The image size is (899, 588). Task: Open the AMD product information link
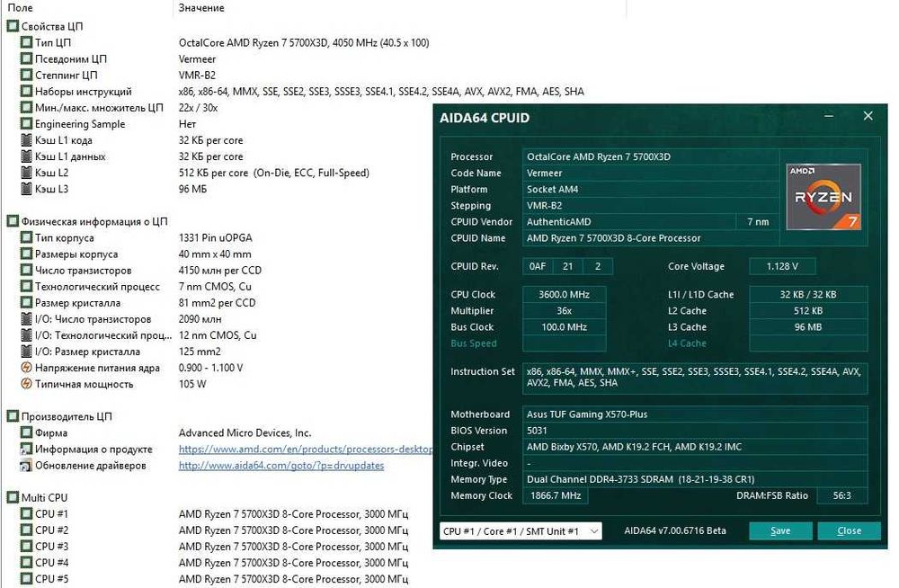click(306, 450)
